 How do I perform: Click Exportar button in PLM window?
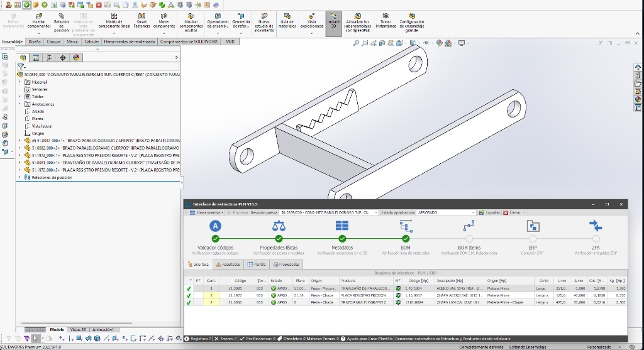pyautogui.click(x=489, y=212)
